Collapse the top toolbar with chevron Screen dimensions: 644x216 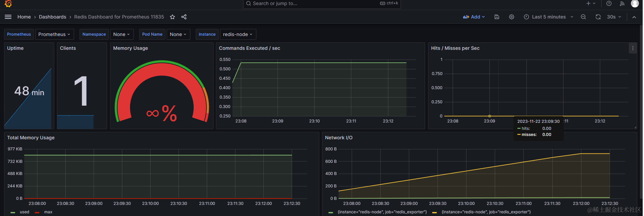634,17
